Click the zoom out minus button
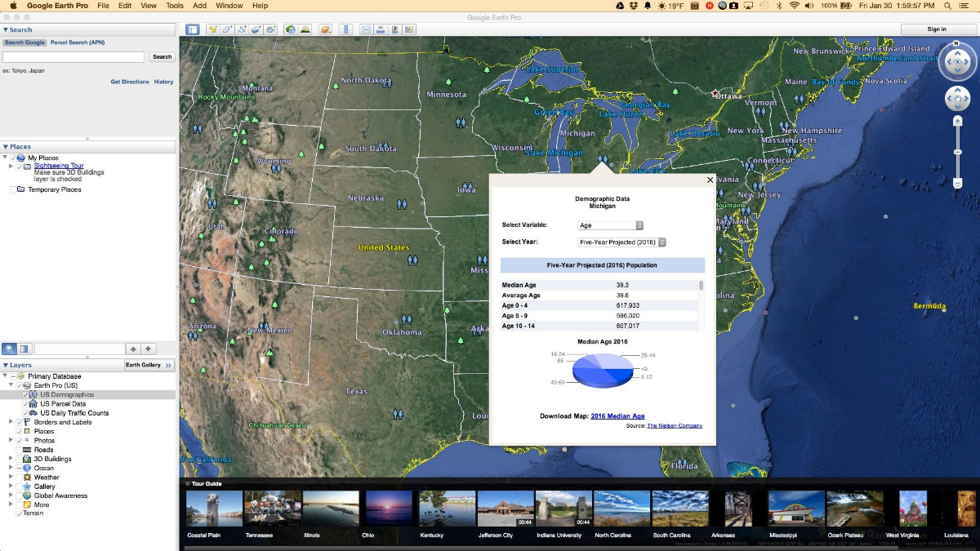Screen dimensions: 980x551 pos(958,184)
